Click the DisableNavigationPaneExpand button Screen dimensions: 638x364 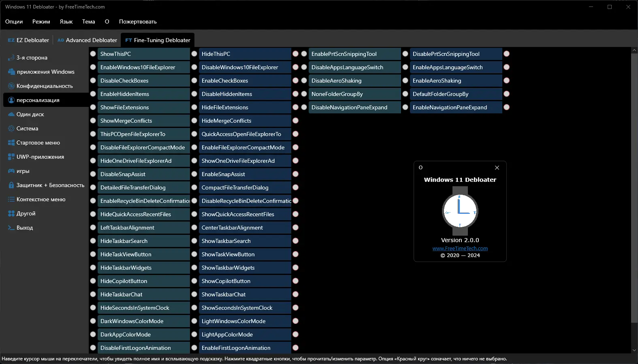click(x=355, y=107)
